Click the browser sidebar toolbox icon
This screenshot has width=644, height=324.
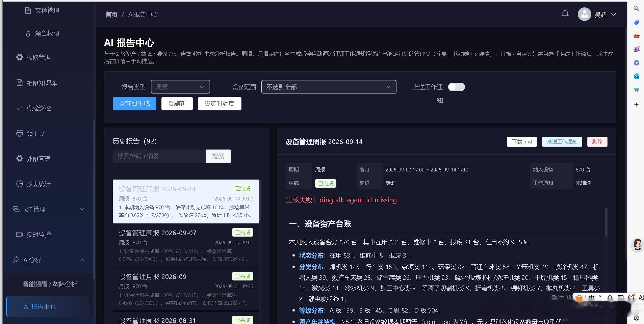click(x=636, y=36)
